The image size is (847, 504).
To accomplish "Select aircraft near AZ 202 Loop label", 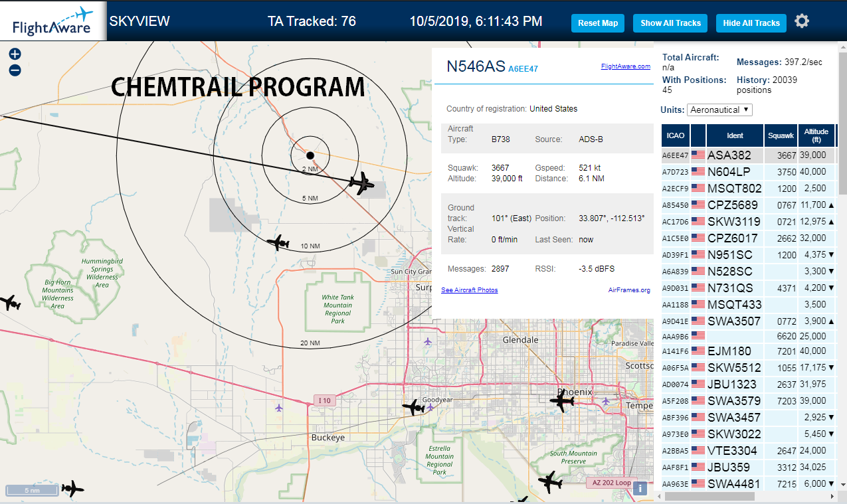I will [x=550, y=481].
